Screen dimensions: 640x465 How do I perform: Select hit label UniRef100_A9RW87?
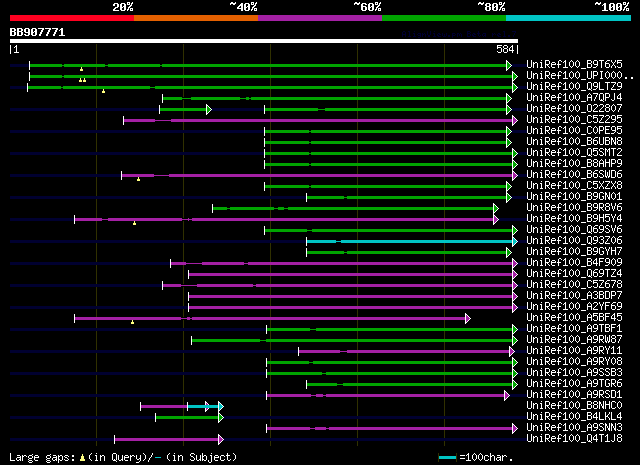pyautogui.click(x=574, y=340)
